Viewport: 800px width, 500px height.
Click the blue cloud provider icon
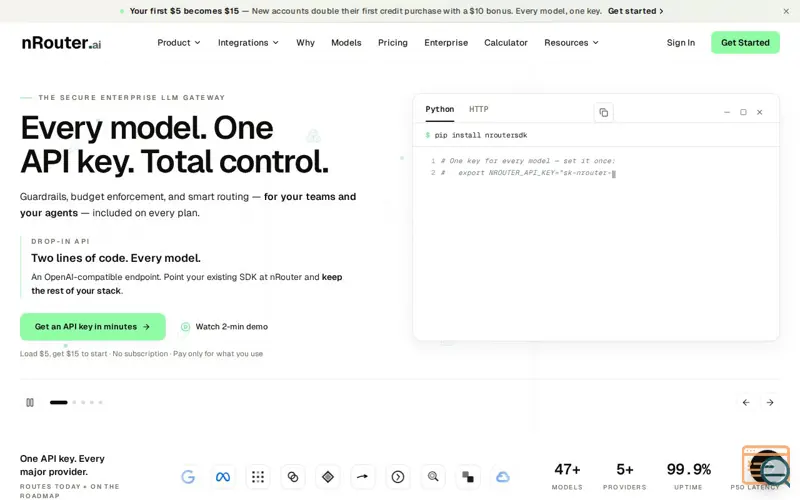pos(503,477)
